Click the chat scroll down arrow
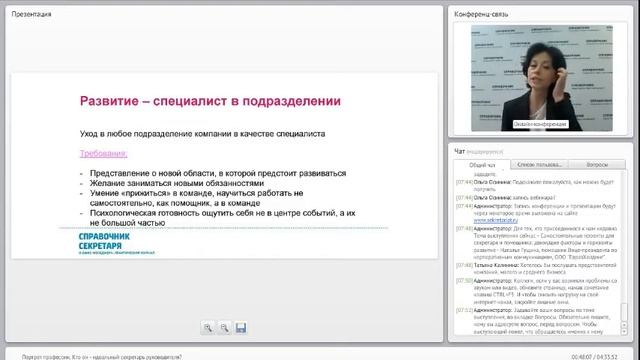This screenshot has width=640, height=360. (x=624, y=331)
